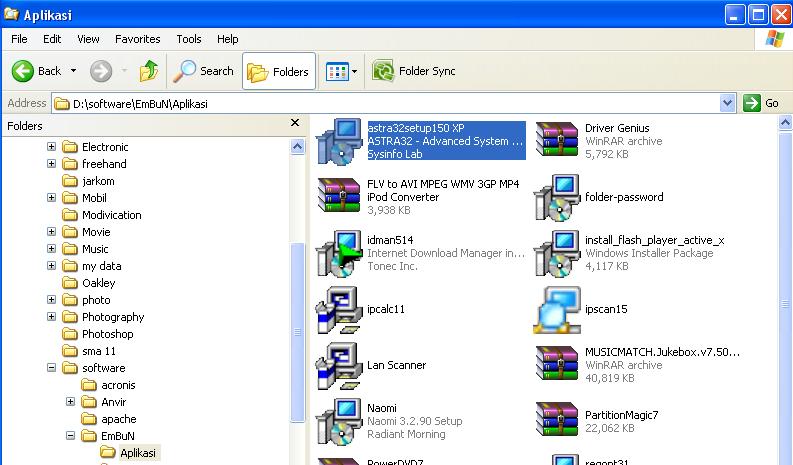This screenshot has width=793, height=465.
Task: Select astra32setup150 XP installer icon
Action: [339, 142]
